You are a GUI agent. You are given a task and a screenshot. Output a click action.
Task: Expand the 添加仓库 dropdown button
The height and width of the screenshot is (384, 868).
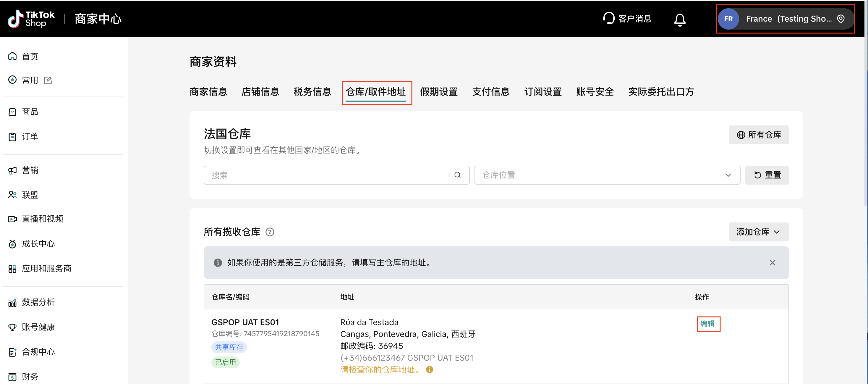click(x=758, y=232)
